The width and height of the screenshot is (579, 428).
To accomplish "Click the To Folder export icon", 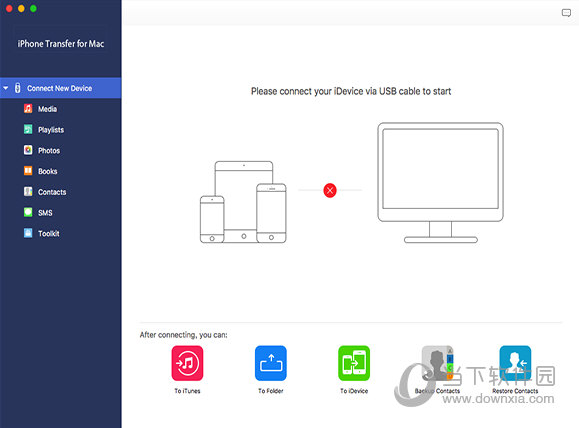I will tap(271, 363).
